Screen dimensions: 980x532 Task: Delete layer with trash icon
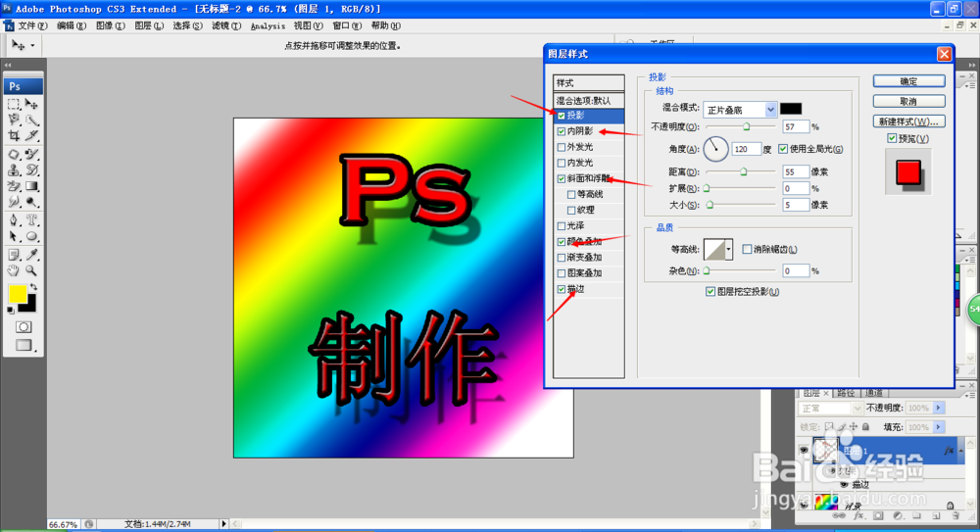click(955, 516)
